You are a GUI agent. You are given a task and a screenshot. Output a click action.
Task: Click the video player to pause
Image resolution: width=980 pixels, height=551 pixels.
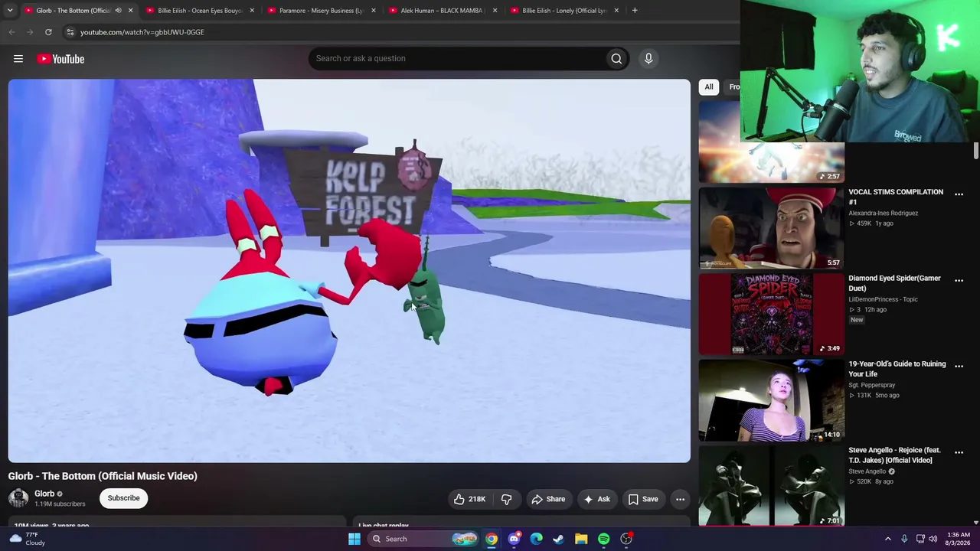pyautogui.click(x=349, y=271)
